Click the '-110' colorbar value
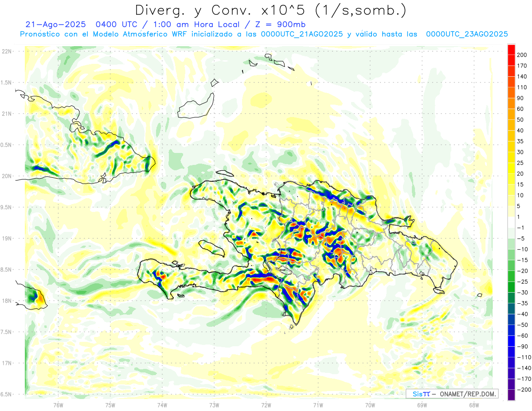 tap(524, 357)
